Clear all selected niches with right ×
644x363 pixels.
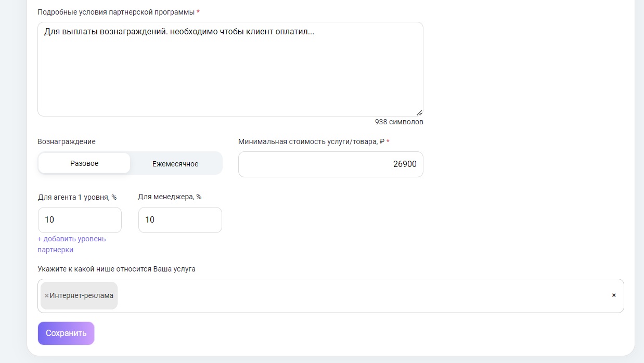pos(614,295)
